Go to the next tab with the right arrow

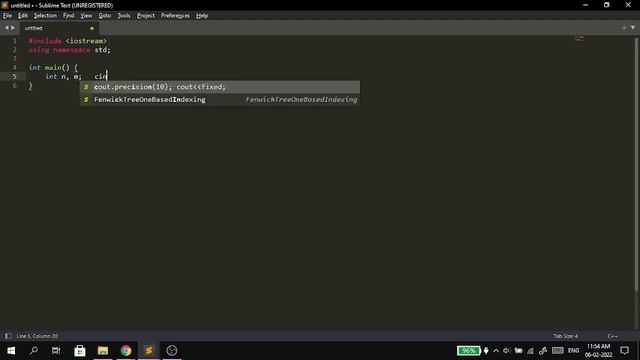[x=13, y=28]
